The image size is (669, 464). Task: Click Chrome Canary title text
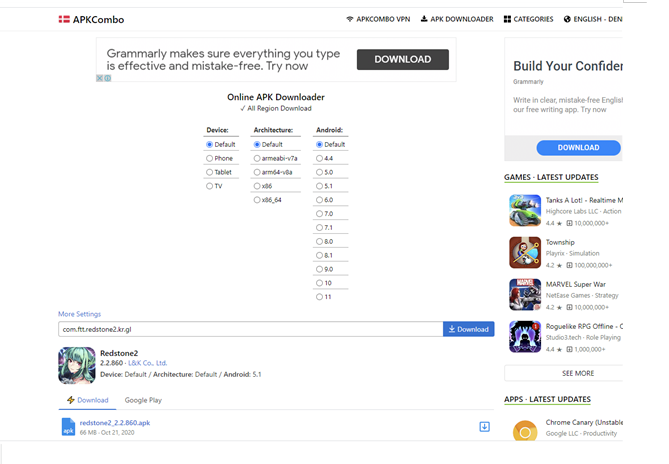coord(584,422)
